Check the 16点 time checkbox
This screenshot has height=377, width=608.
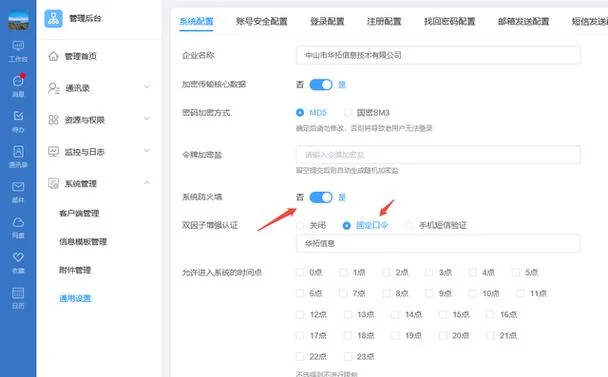(491, 314)
